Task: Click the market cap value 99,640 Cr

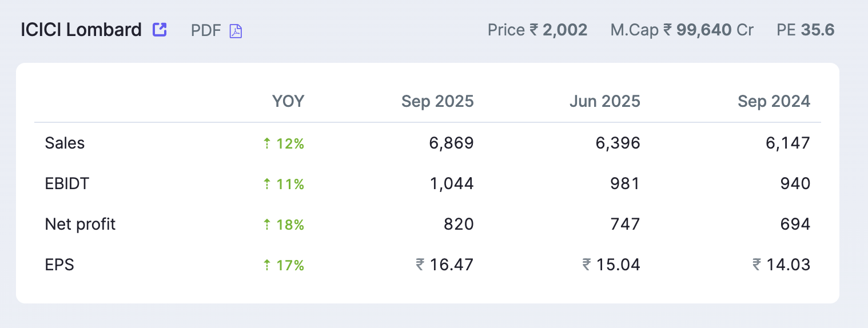Action: 715,30
